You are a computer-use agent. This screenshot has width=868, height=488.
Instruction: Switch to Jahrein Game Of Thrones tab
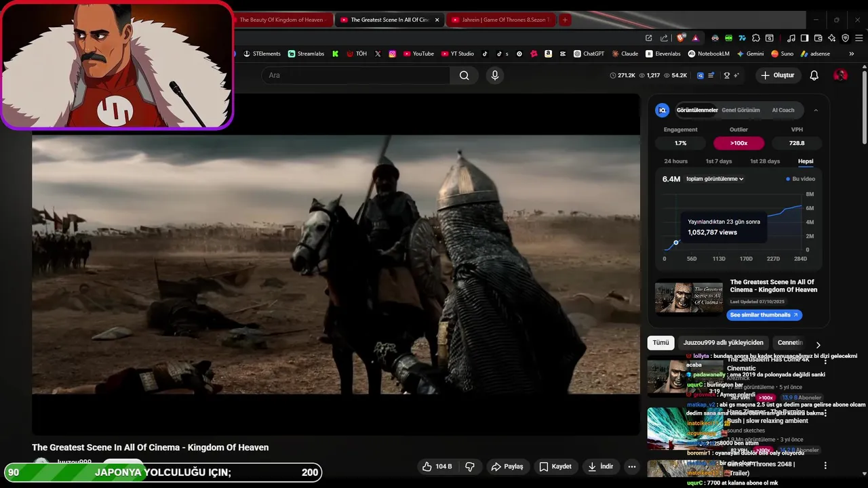click(x=500, y=20)
